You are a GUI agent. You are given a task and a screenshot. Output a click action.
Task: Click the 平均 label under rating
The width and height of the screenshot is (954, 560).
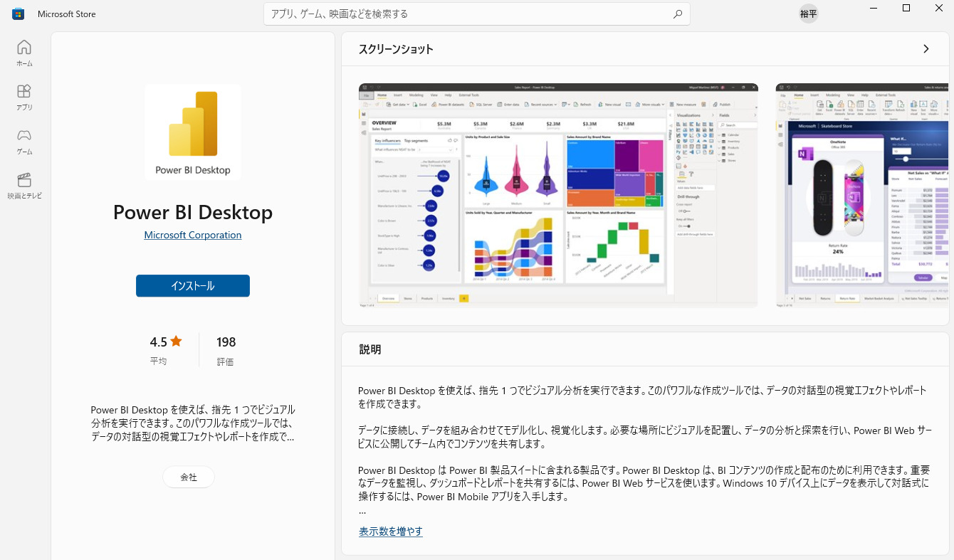click(158, 361)
